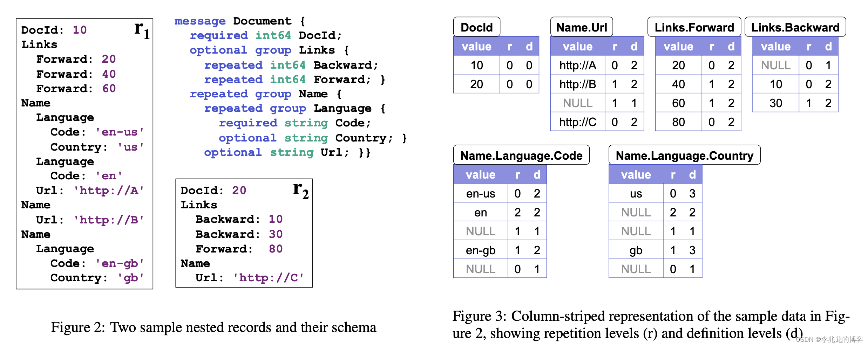
Task: Click 'repeated group Name {' schema line
Action: coord(265,94)
